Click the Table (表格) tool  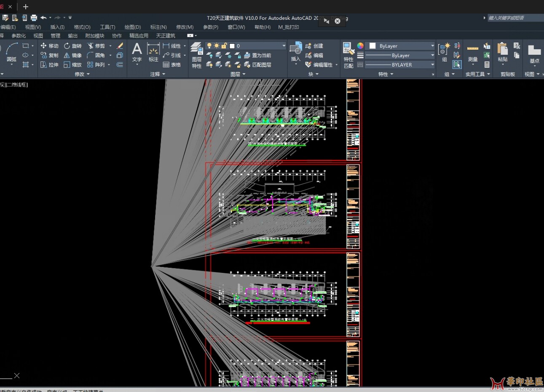coord(172,65)
